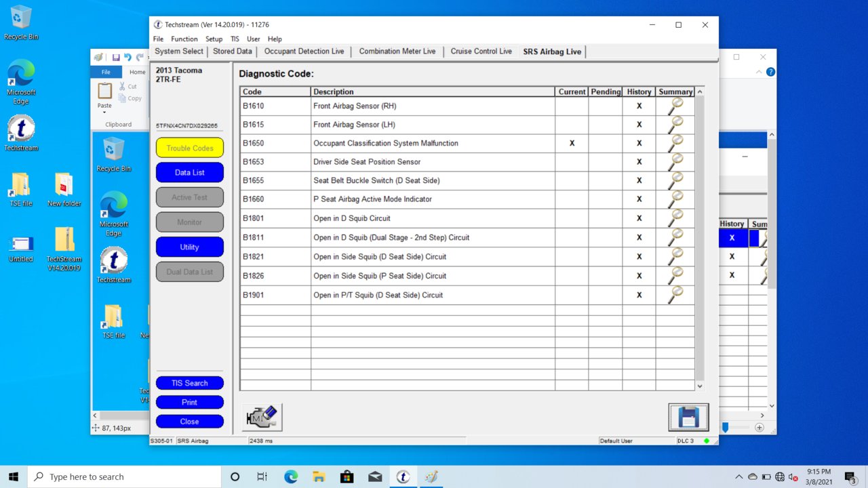
Task: Click the up arrow of the code table scrollbar
Action: coord(700,91)
